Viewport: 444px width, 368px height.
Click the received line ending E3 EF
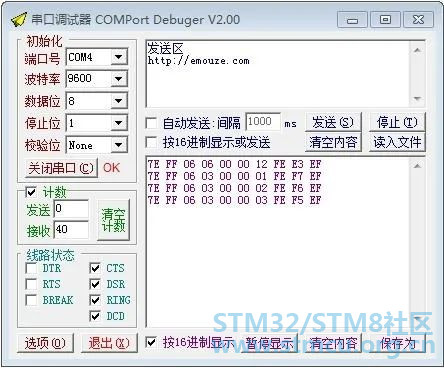tap(234, 164)
